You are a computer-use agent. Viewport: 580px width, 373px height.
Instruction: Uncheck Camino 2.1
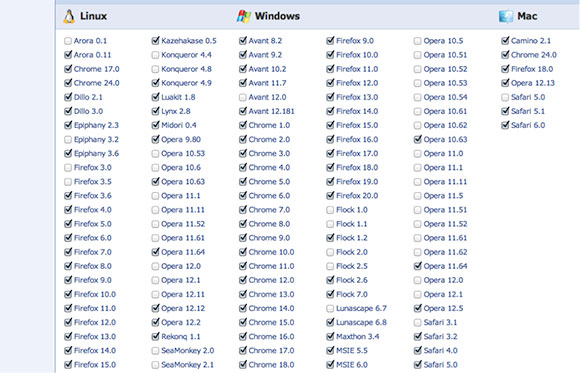click(x=505, y=41)
